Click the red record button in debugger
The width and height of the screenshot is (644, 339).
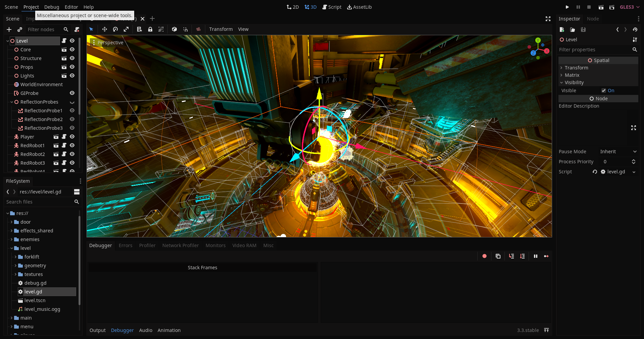click(x=484, y=256)
